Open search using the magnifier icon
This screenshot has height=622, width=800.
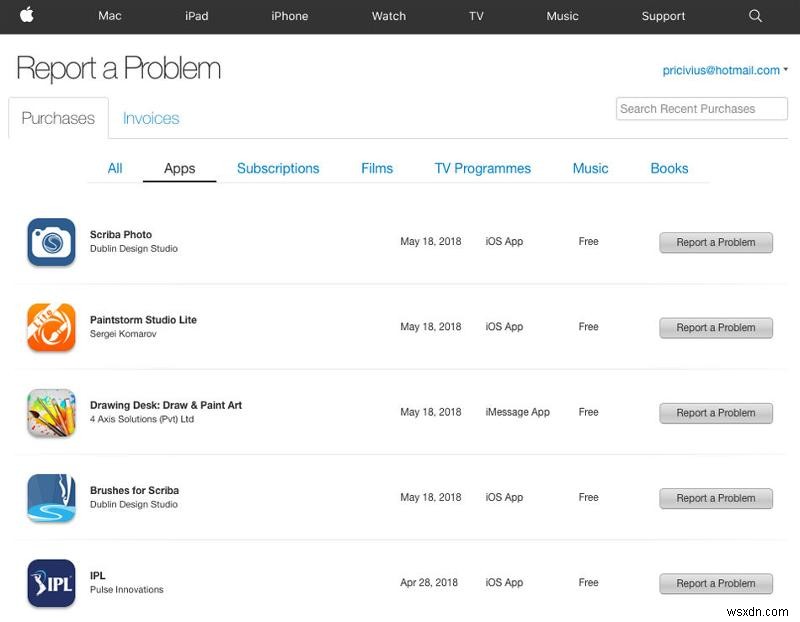(x=755, y=16)
